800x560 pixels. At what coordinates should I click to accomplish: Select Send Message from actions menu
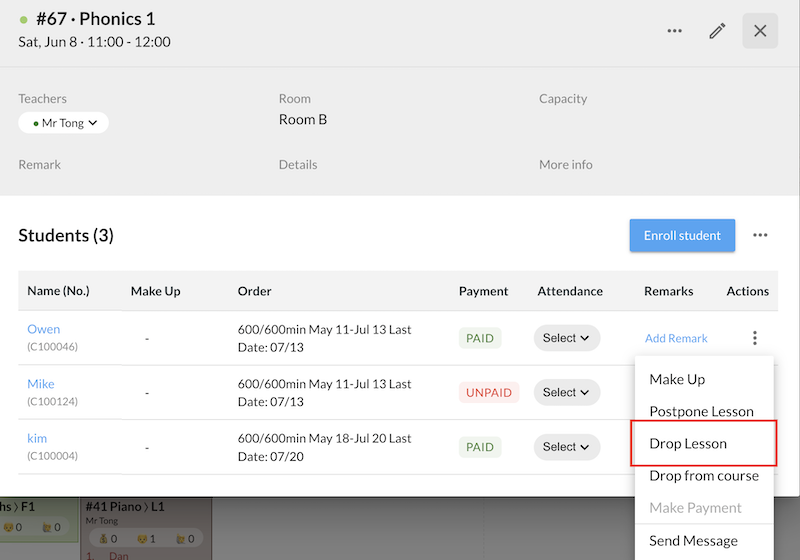point(693,541)
